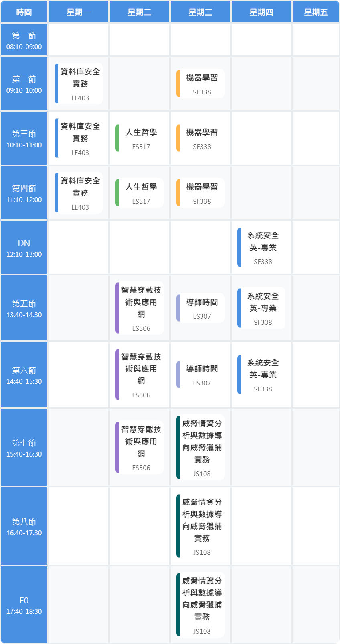Select the 第八節 16:40-17:30 time cell

pyautogui.click(x=24, y=526)
